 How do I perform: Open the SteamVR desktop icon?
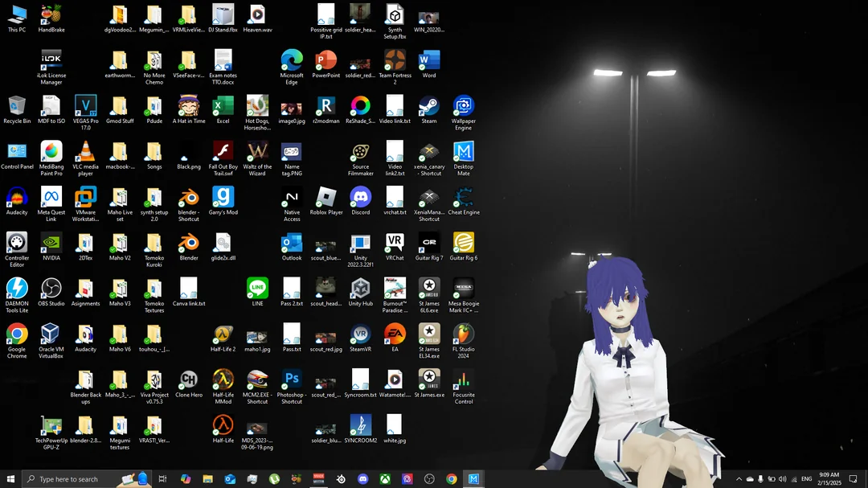click(x=360, y=338)
